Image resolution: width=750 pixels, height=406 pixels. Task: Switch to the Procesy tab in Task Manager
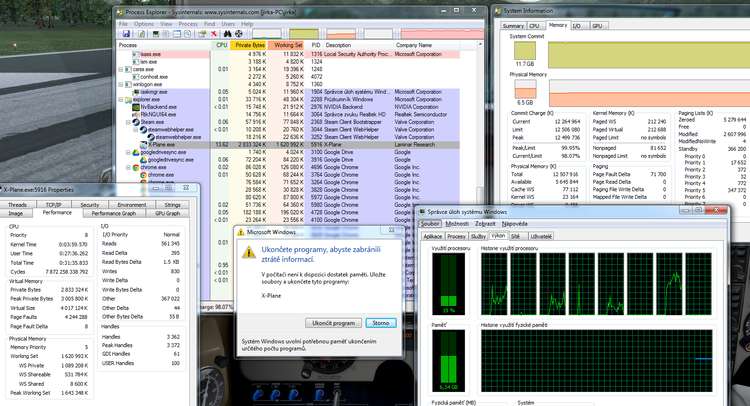(456, 236)
